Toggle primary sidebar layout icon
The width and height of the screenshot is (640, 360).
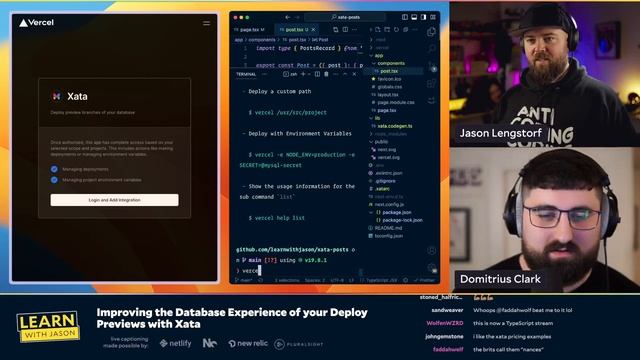[x=404, y=17]
